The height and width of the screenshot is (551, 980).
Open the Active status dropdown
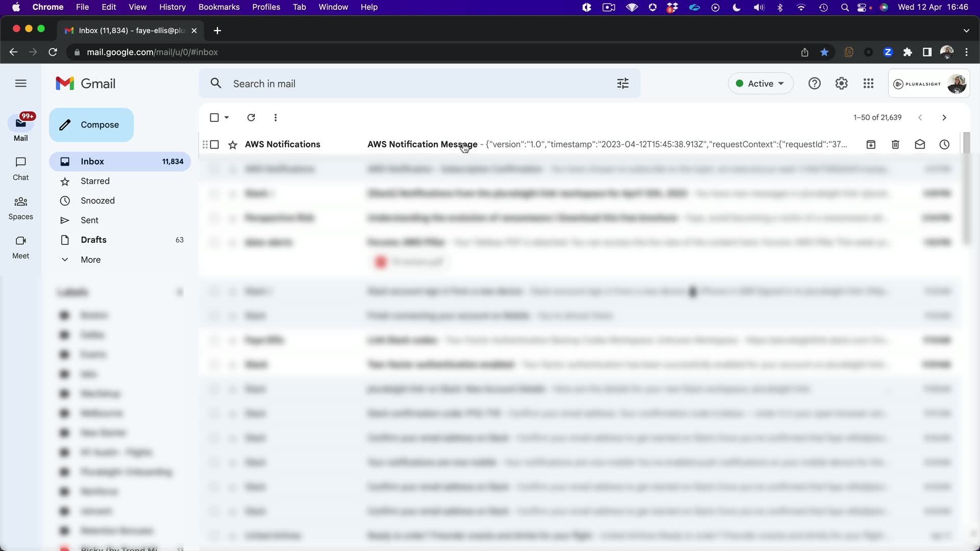tap(760, 84)
